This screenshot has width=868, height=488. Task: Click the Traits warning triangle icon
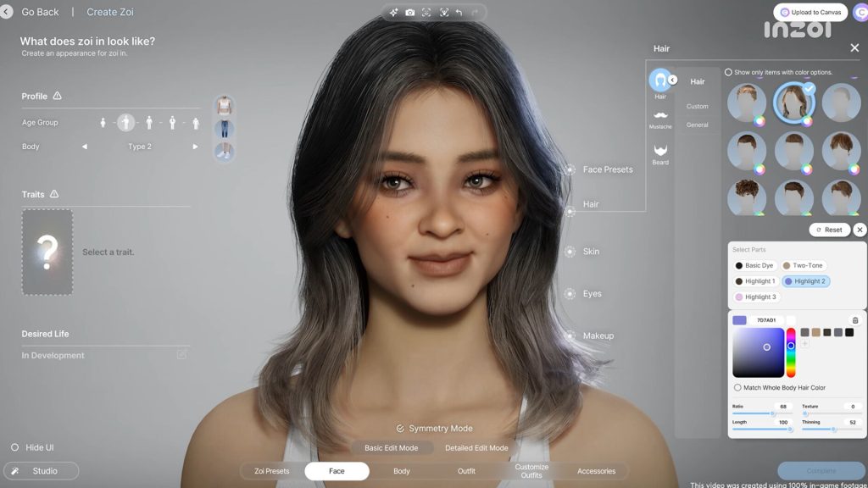54,194
